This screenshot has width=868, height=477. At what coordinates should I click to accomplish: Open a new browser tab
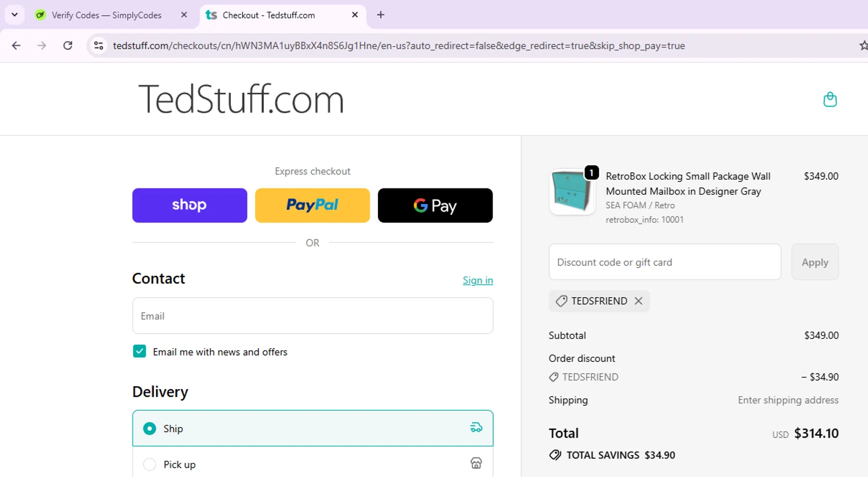[x=380, y=15]
